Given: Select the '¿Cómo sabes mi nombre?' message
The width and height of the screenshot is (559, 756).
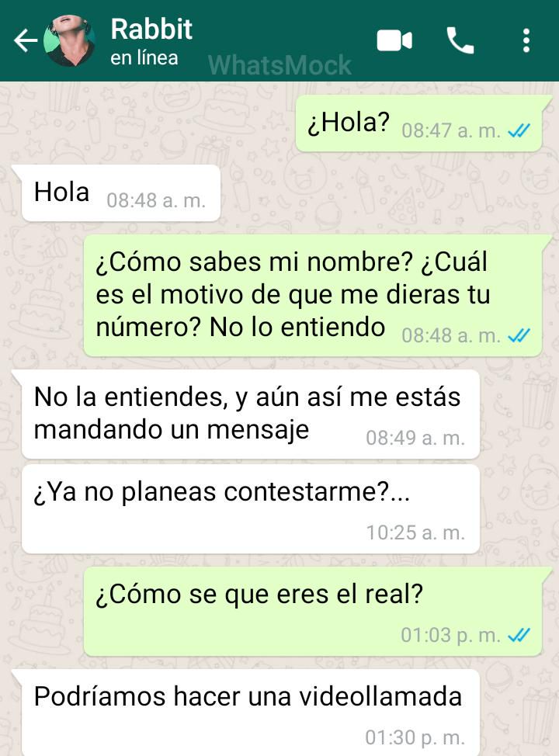Looking at the screenshot, I should coord(313,296).
